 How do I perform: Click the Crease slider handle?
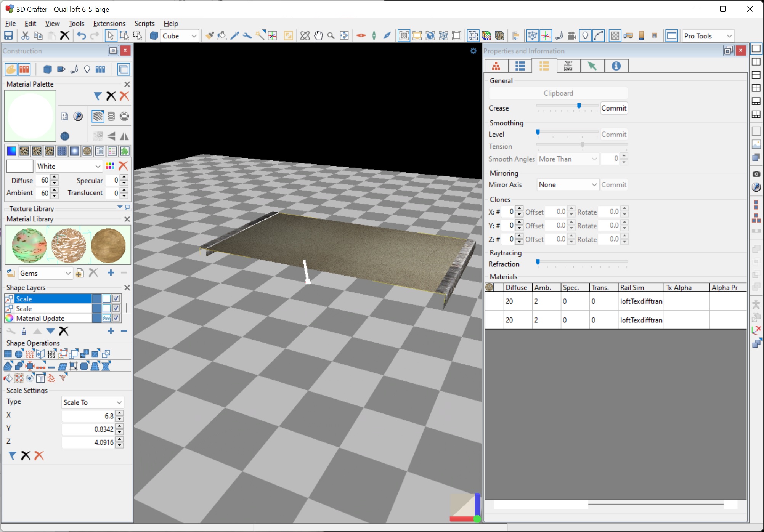(579, 106)
